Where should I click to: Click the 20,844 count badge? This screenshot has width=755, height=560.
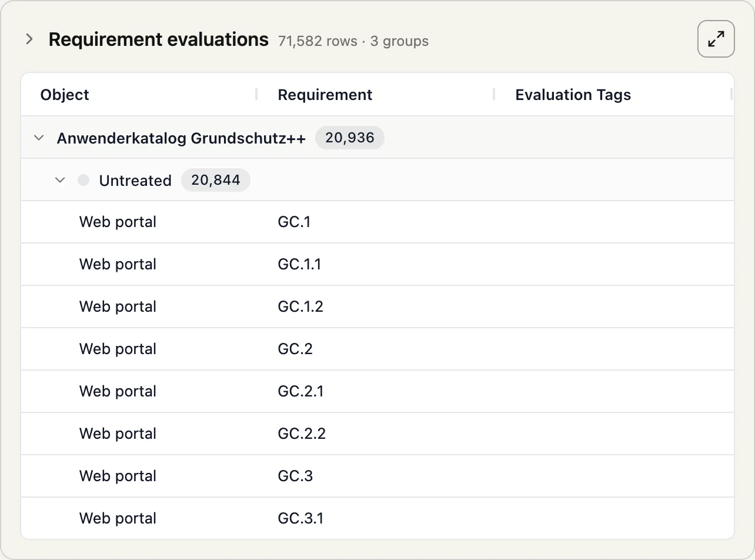216,180
